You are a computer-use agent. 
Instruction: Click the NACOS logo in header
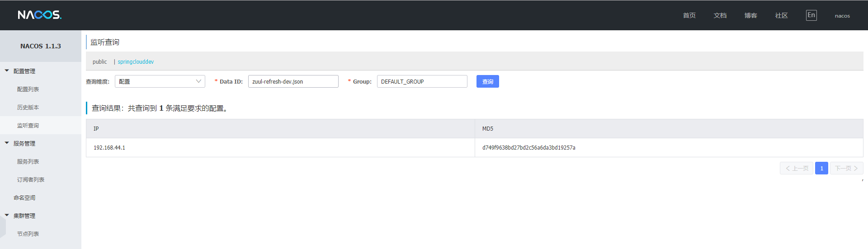click(x=39, y=15)
